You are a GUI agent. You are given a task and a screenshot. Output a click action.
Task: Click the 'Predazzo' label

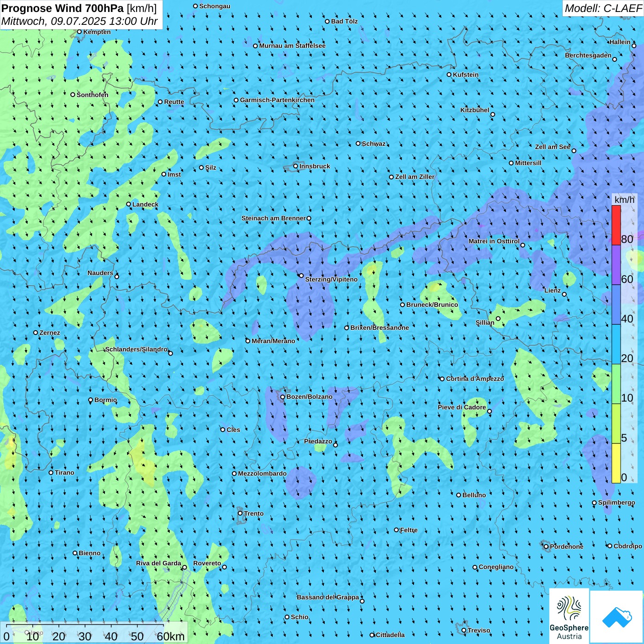(x=318, y=441)
